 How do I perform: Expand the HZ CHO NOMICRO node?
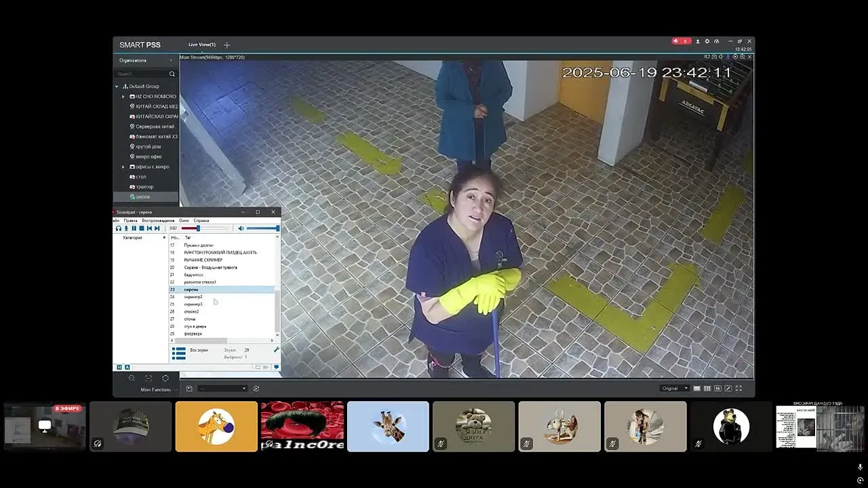pyautogui.click(x=123, y=97)
